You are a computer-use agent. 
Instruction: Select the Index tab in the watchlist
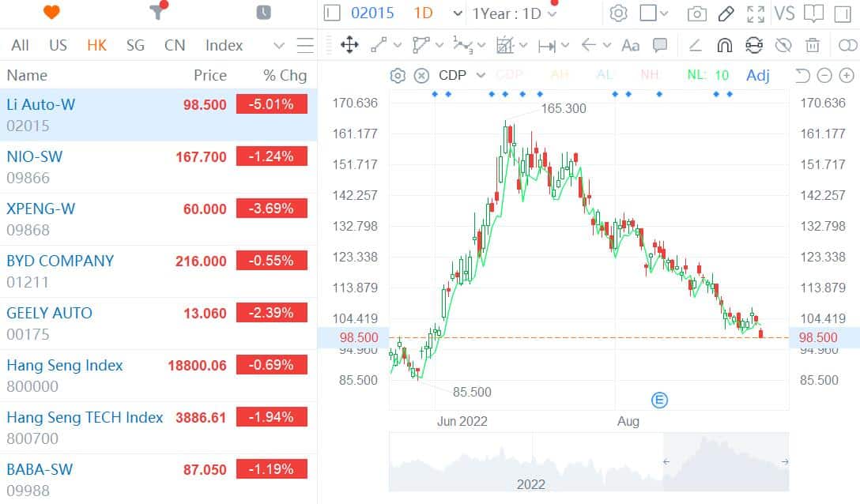pyautogui.click(x=223, y=45)
